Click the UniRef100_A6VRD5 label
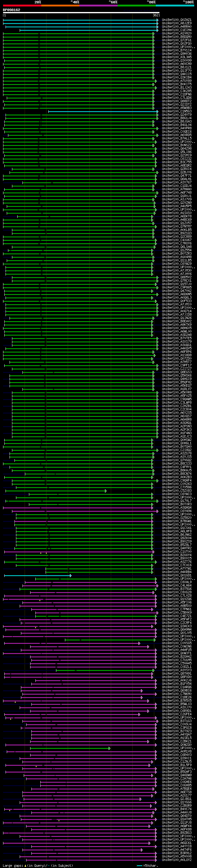Screen dimensions: 197x868 pos(176,135)
